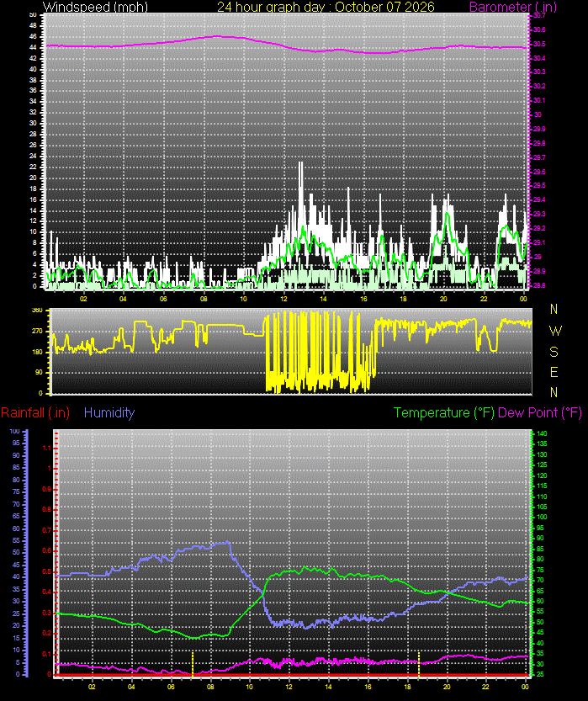Viewport: 588px width, 701px height.
Task: Click the 140 temperature axis value
Action: [x=542, y=433]
